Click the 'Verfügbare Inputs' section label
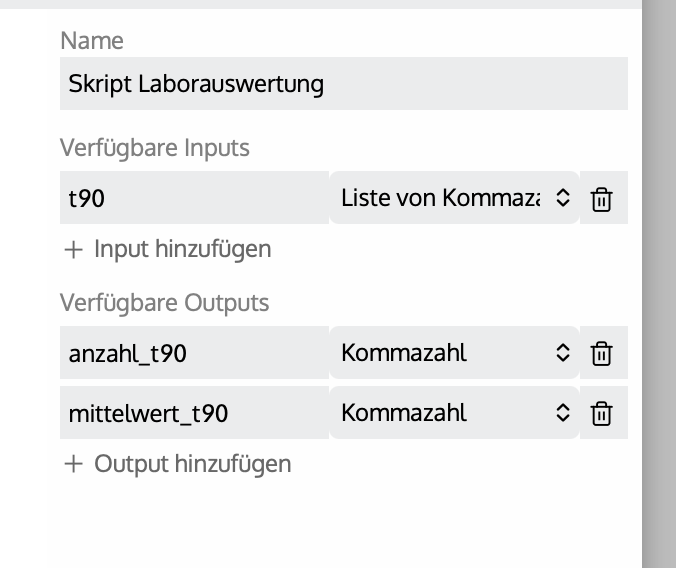Image resolution: width=676 pixels, height=568 pixels. tap(155, 148)
